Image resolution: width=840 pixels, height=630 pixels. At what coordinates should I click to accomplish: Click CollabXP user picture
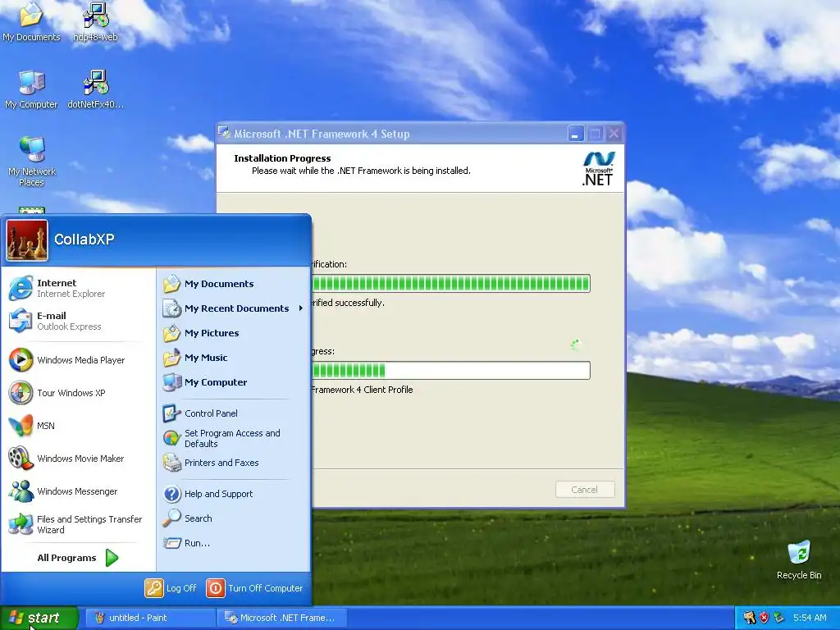[27, 240]
